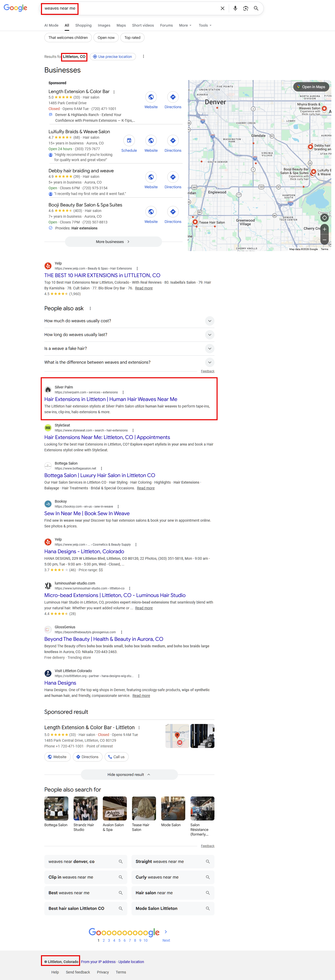Go to next results page arrow
335x980 pixels.
tap(166, 932)
